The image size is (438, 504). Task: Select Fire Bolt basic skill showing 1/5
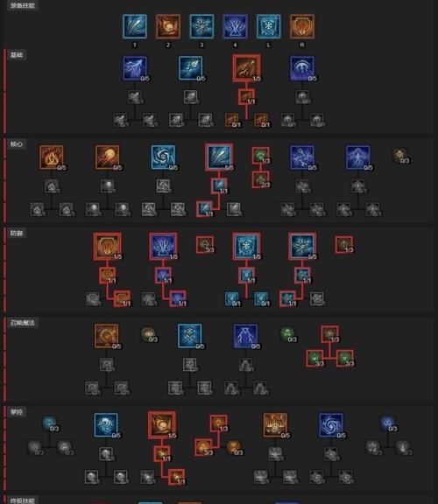pyautogui.click(x=246, y=68)
